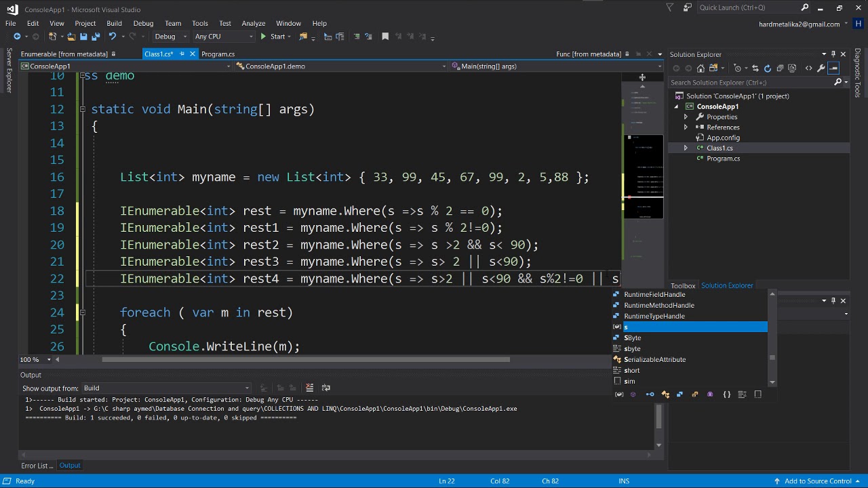Open the Server Explorer side tab
Image resolution: width=868 pixels, height=488 pixels.
[x=9, y=70]
